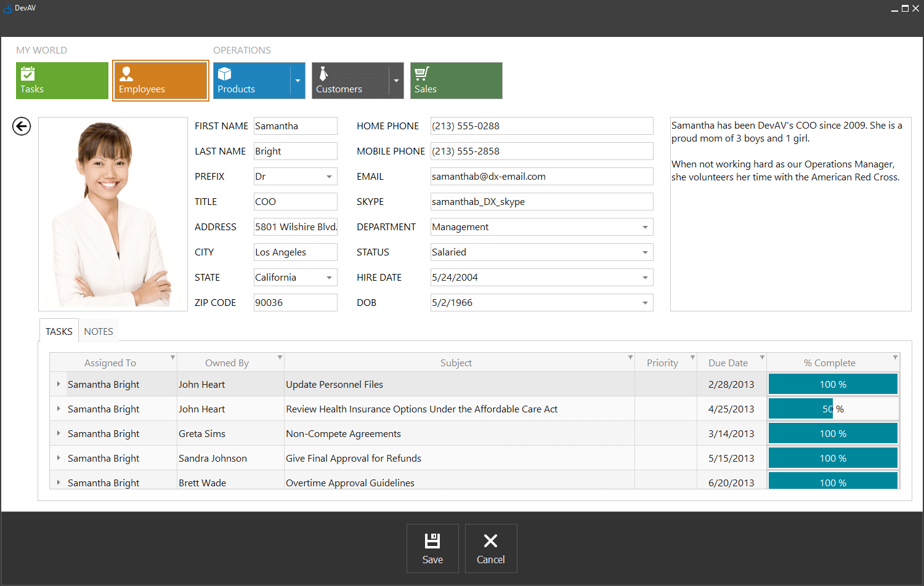Open Sales via the shopping cart icon

pyautogui.click(x=421, y=73)
